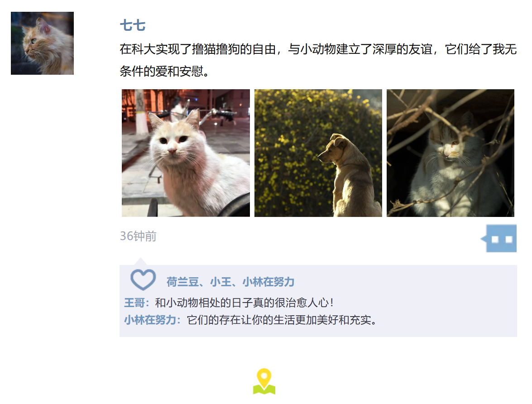View the cat behind branches photo
The height and width of the screenshot is (404, 532).
point(451,153)
